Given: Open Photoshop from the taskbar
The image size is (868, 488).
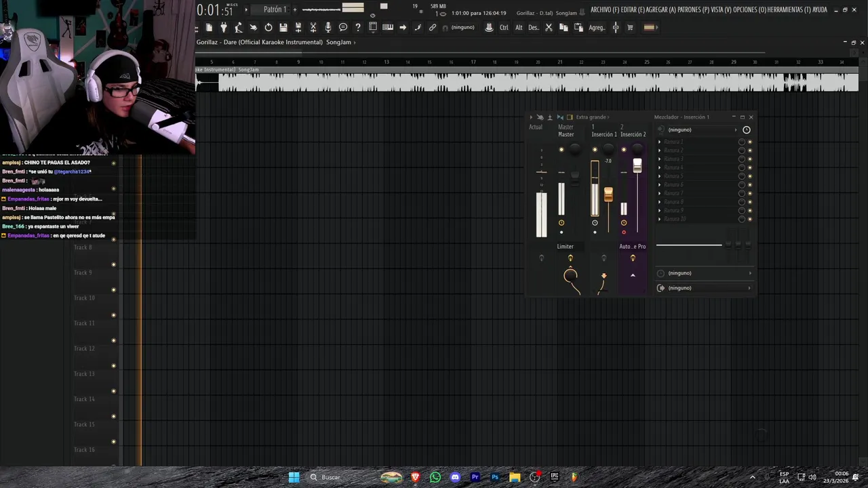Looking at the screenshot, I should click(x=495, y=477).
